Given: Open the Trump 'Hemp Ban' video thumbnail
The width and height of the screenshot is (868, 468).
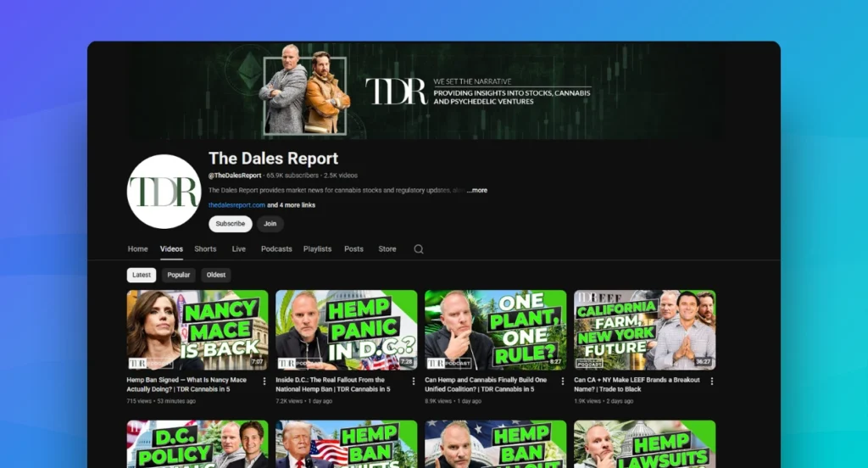Looking at the screenshot, I should (347, 444).
